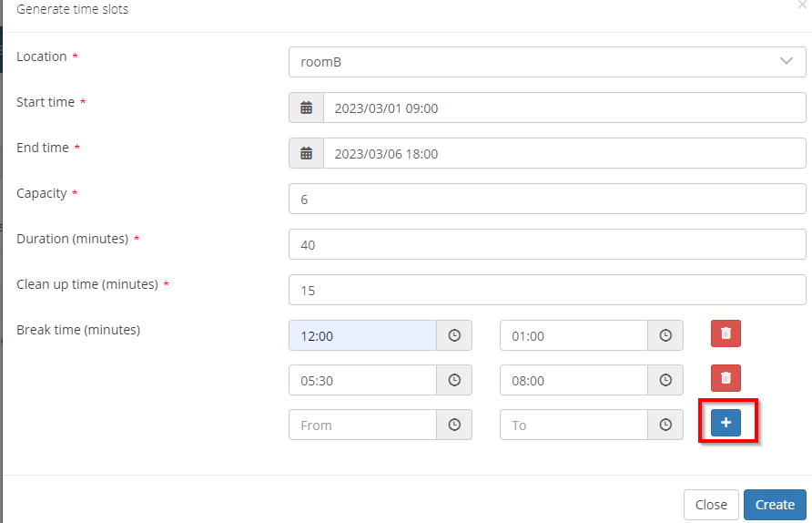
Task: Open clock picker for 01:00 break end
Action: pyautogui.click(x=665, y=335)
